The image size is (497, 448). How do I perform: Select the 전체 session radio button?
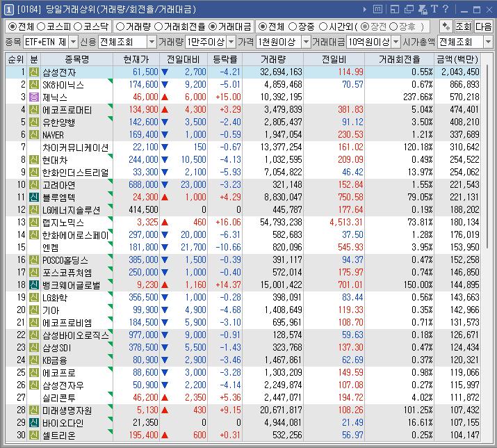pyautogui.click(x=263, y=26)
